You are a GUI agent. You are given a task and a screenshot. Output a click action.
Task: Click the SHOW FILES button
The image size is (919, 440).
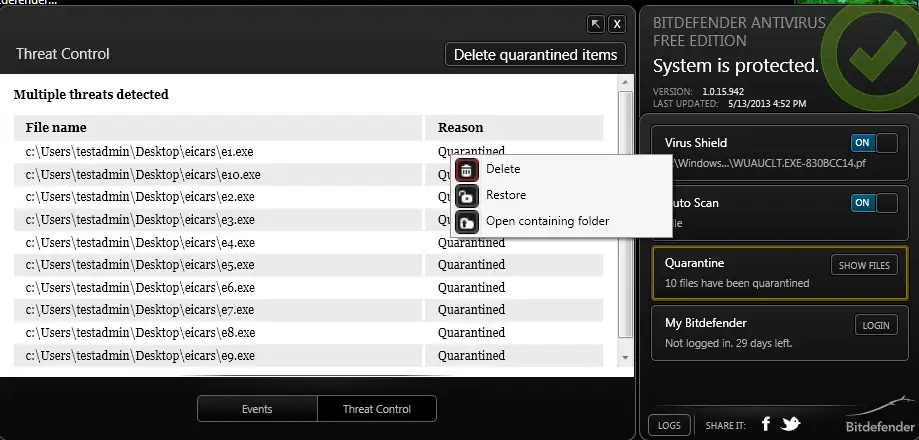tap(864, 265)
